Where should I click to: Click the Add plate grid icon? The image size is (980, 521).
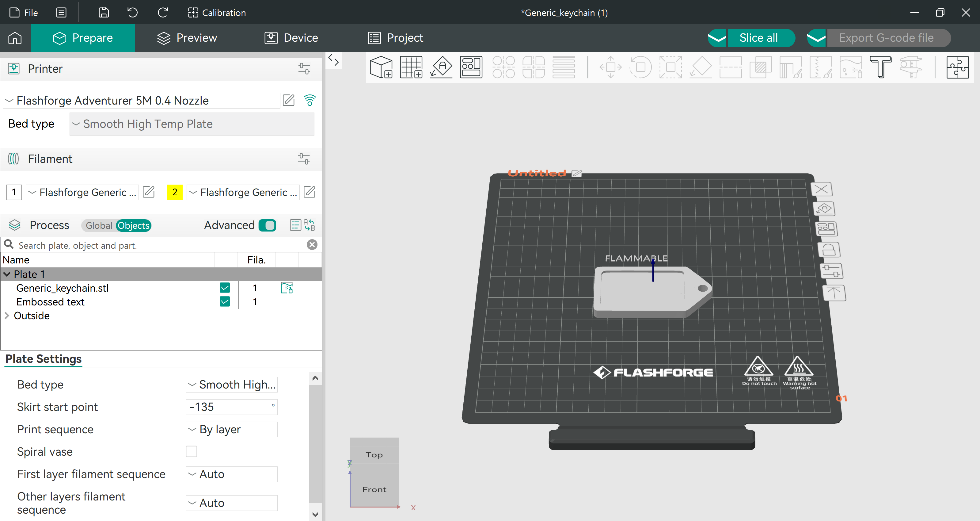pyautogui.click(x=411, y=67)
